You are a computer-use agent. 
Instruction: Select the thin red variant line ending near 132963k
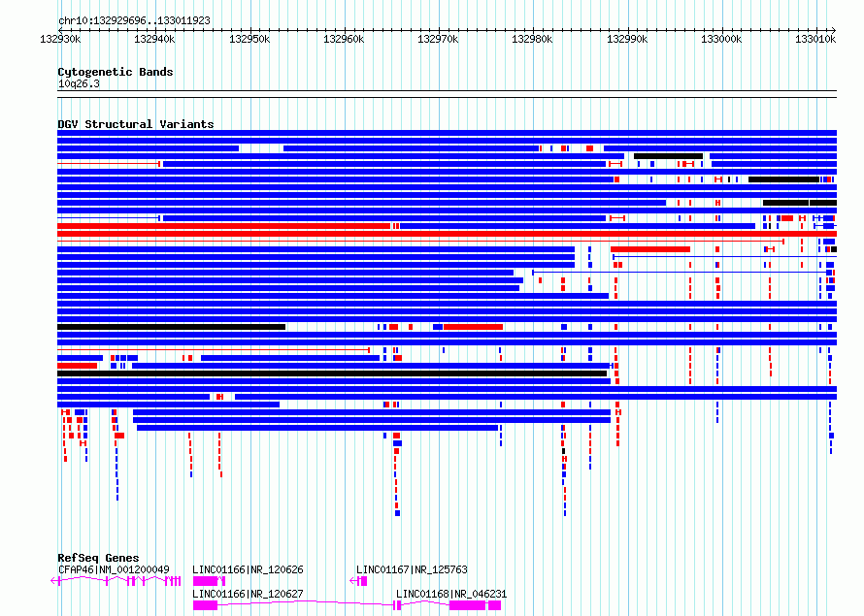tap(214, 350)
